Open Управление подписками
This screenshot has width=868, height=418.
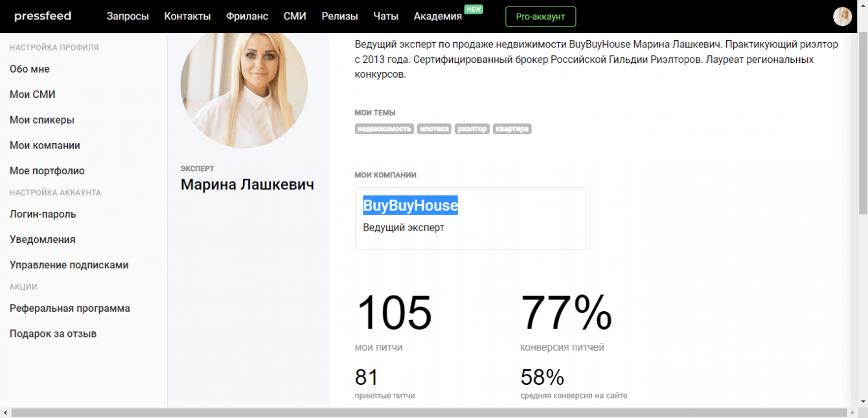pos(69,264)
